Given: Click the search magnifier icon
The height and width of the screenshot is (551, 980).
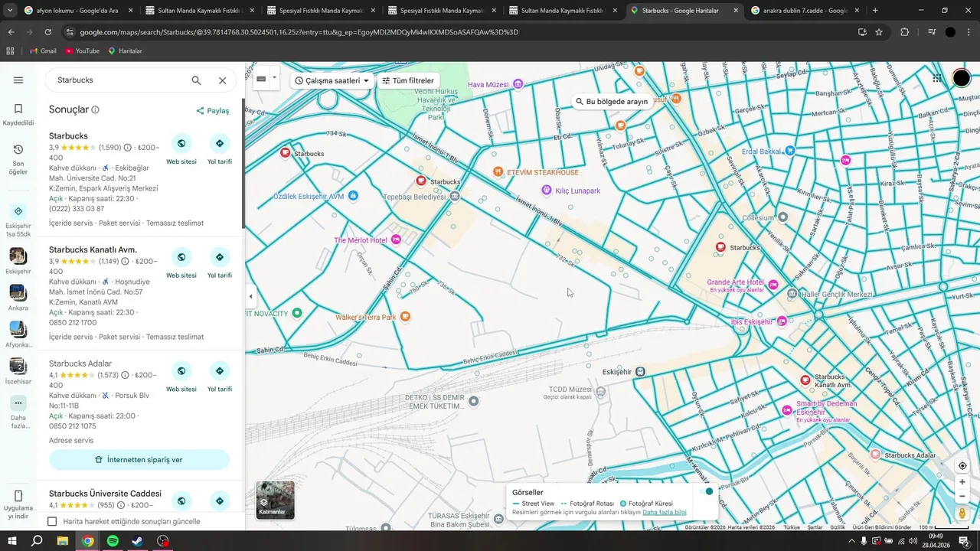Looking at the screenshot, I should point(196,80).
